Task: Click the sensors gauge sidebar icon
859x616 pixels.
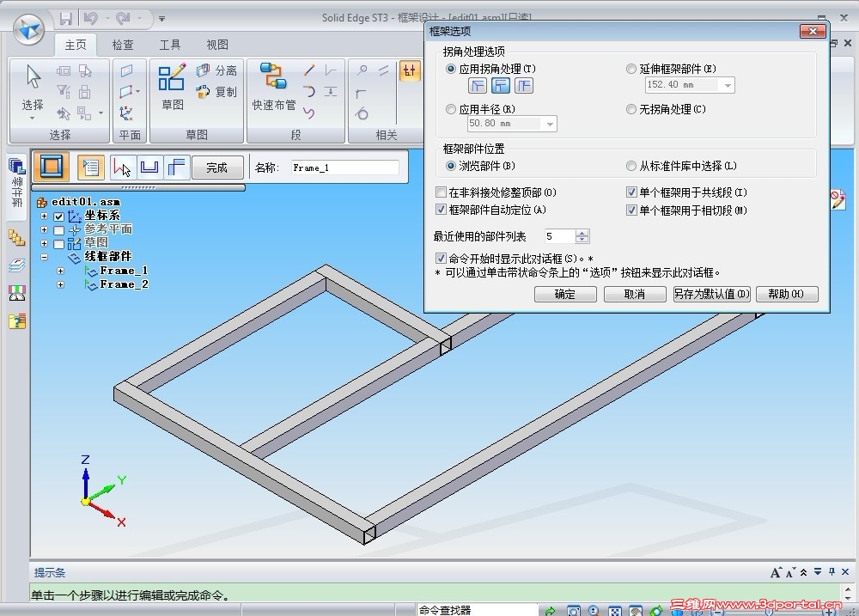Action: click(17, 293)
